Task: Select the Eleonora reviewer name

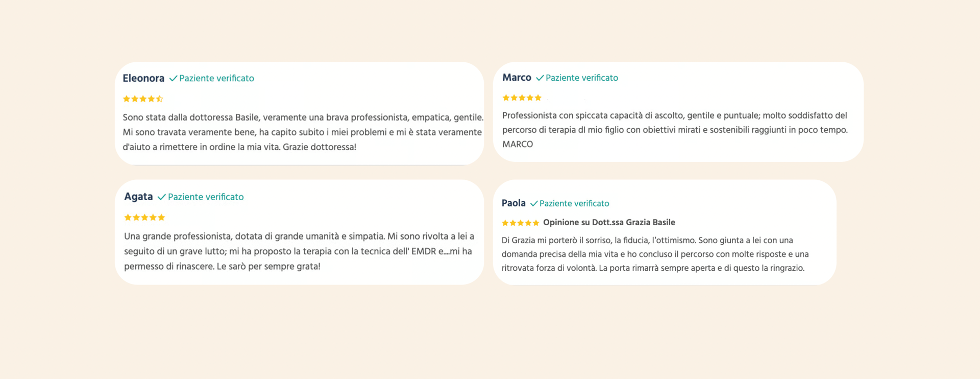Action: click(x=143, y=78)
